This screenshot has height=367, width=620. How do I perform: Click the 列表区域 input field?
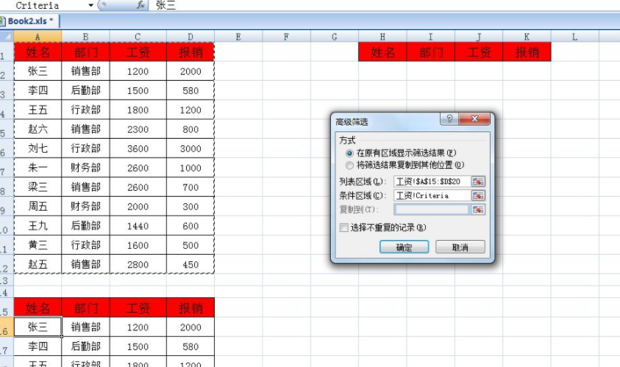pos(432,182)
